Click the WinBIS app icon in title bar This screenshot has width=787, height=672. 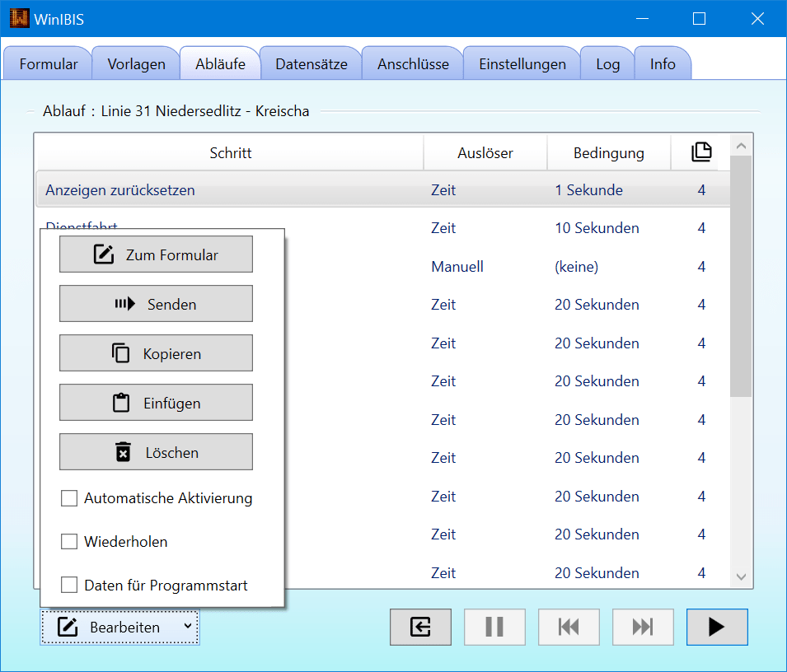20,19
